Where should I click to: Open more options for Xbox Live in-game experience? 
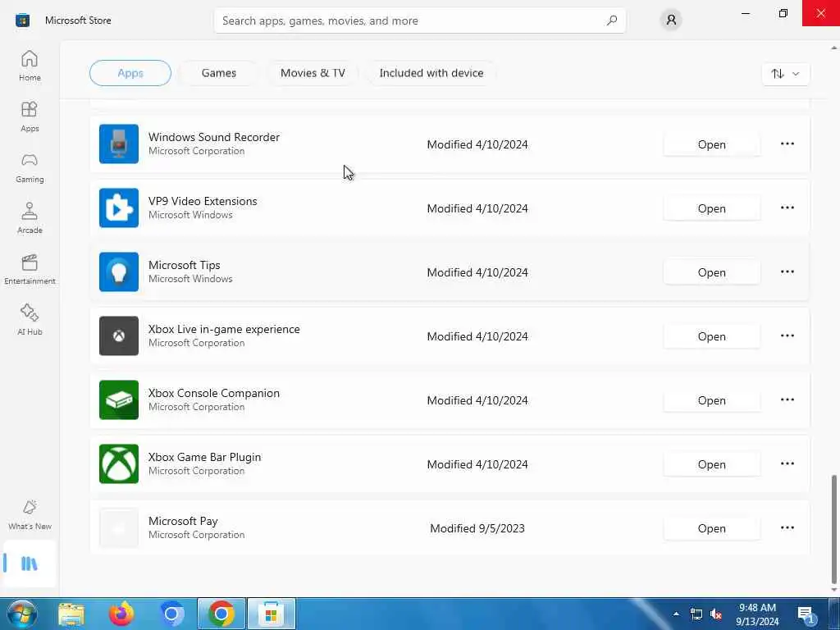click(x=787, y=336)
